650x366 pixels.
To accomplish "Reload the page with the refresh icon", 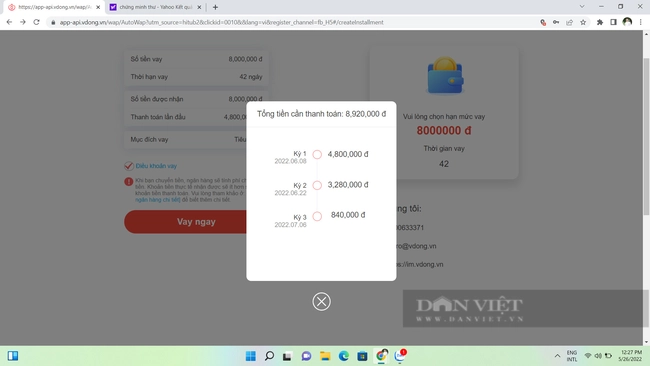I will [36, 22].
